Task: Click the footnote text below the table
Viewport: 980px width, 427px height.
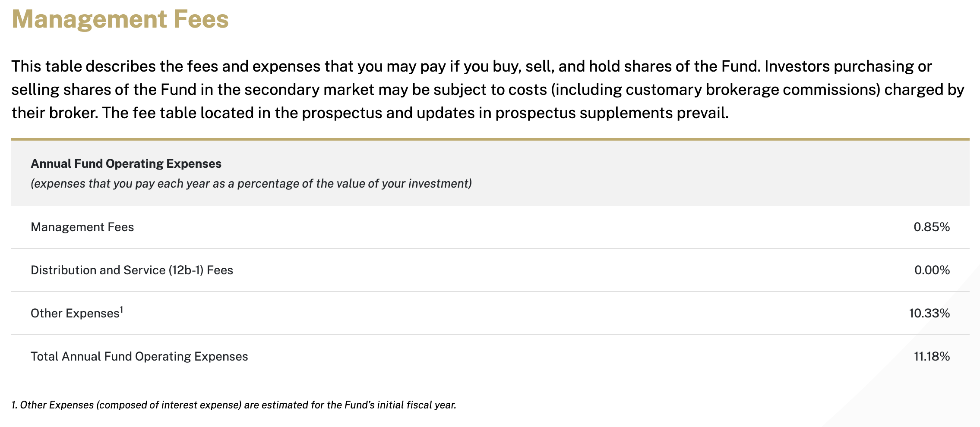Action: point(234,405)
